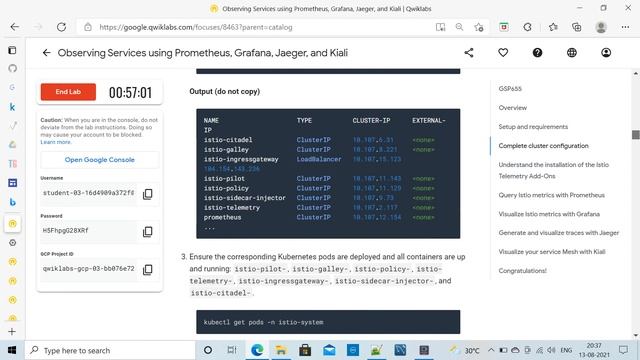Add this page to favorites with star-plus icon
The height and width of the screenshot is (360, 640).
(479, 27)
